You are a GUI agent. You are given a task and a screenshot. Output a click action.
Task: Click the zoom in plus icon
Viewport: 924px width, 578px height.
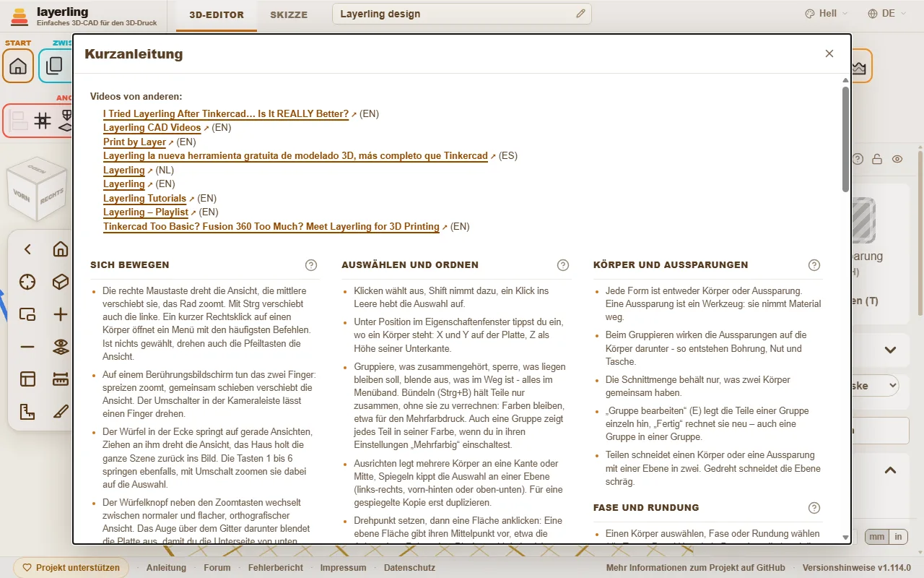(61, 314)
